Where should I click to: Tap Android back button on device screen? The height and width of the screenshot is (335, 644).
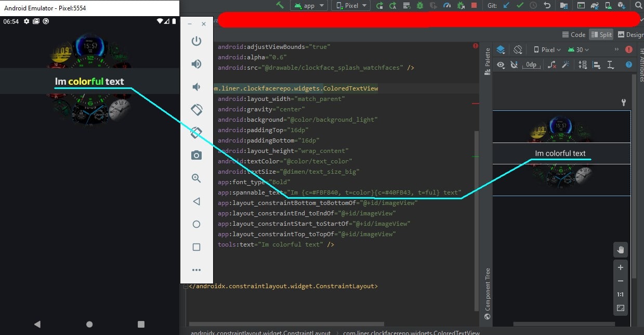37,324
